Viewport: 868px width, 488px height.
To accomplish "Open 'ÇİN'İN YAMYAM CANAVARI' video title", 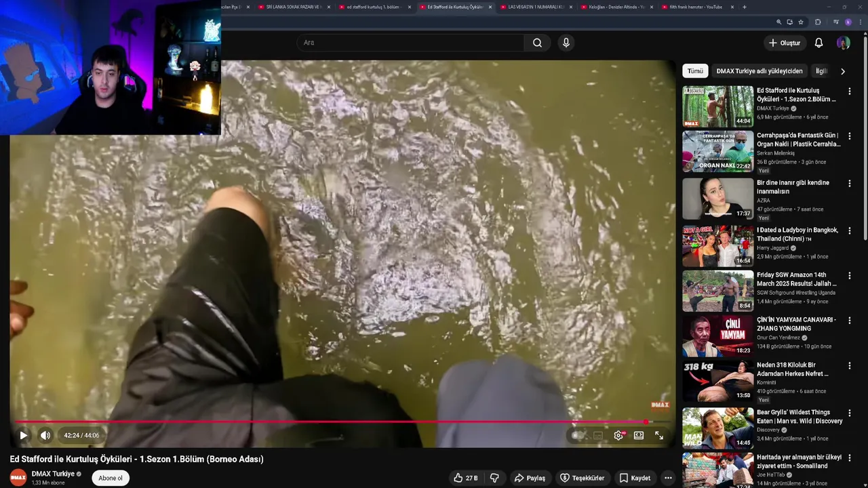I will pos(796,324).
